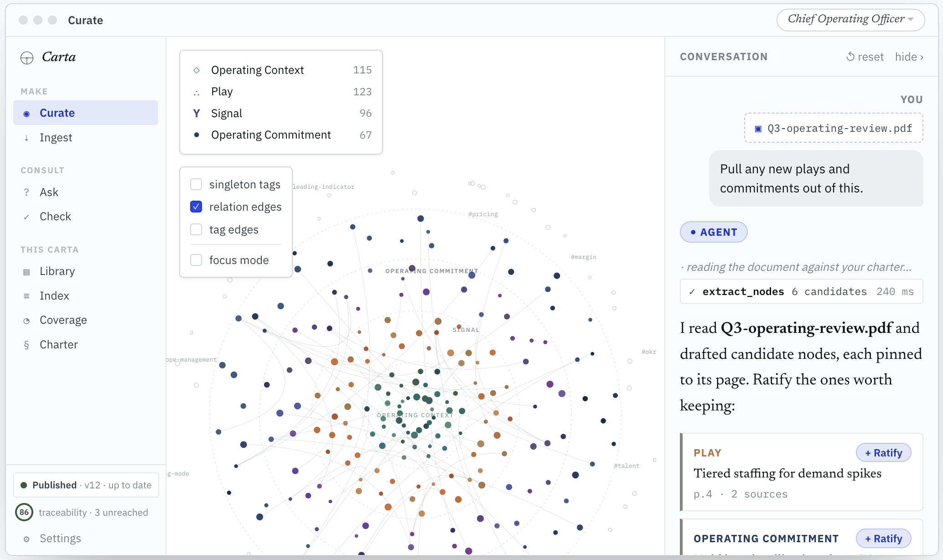Enable the tag edges checkbox
The width and height of the screenshot is (943, 560).
tap(196, 229)
